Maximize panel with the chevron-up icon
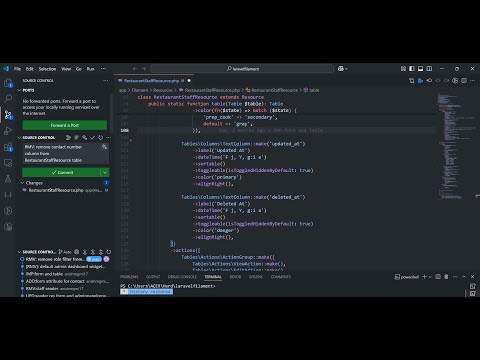The image size is (480, 360). coord(464,277)
